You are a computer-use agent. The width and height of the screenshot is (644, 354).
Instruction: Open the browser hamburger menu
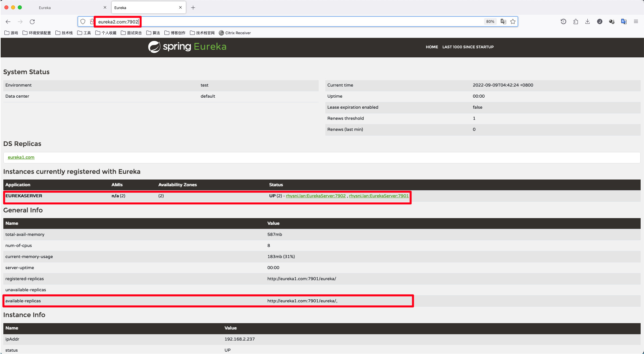(636, 22)
